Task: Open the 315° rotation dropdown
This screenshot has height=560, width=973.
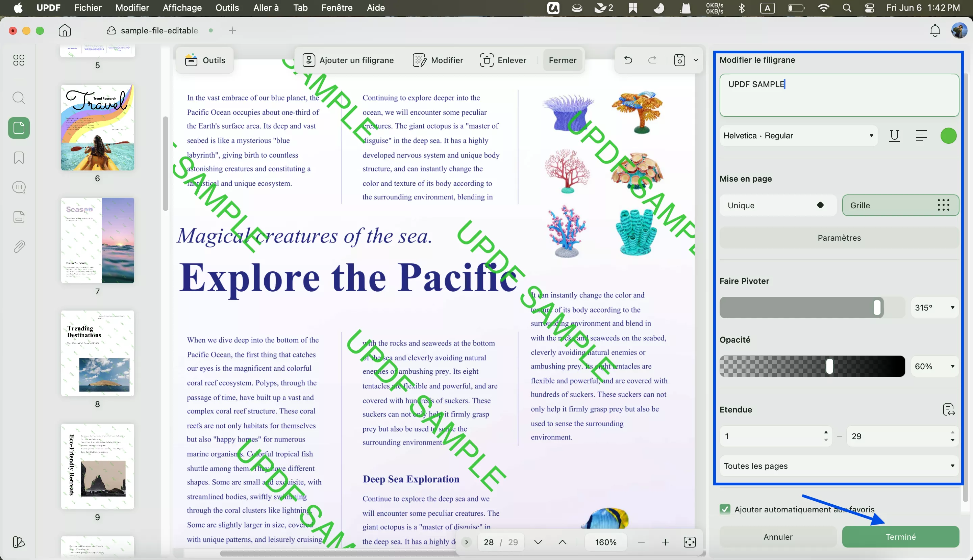Action: point(934,308)
